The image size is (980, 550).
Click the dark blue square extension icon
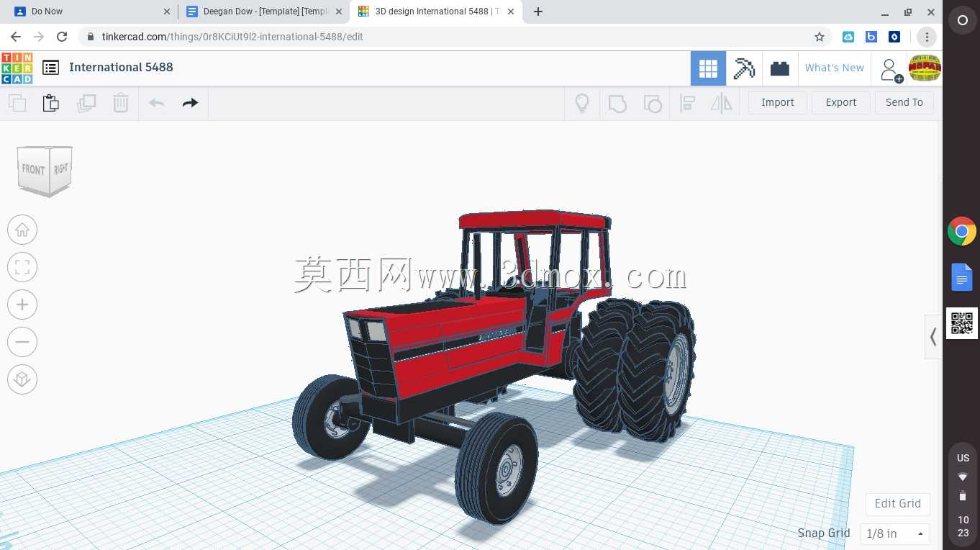[894, 37]
